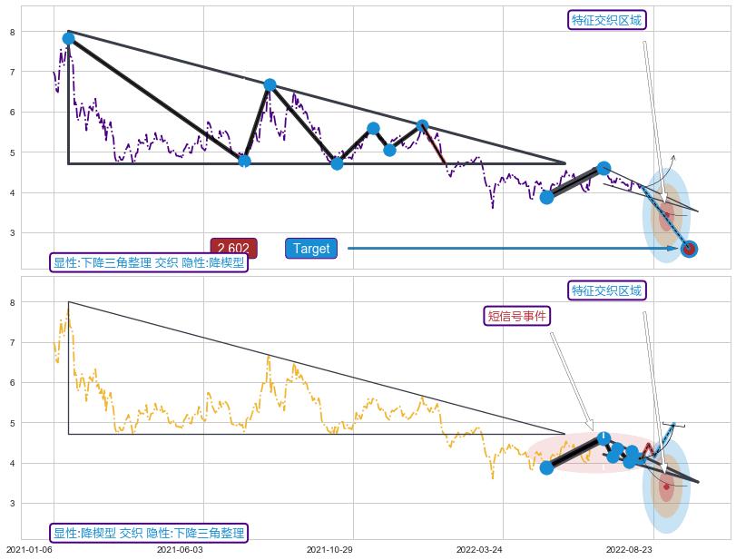The height and width of the screenshot is (560, 736).
Task: Select the highest blue marker near 7.8
Action: point(68,38)
